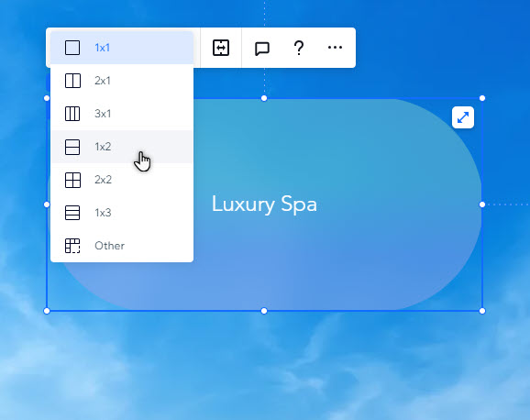The width and height of the screenshot is (530, 420).
Task: Select the 2x2 grid layout
Action: click(122, 180)
